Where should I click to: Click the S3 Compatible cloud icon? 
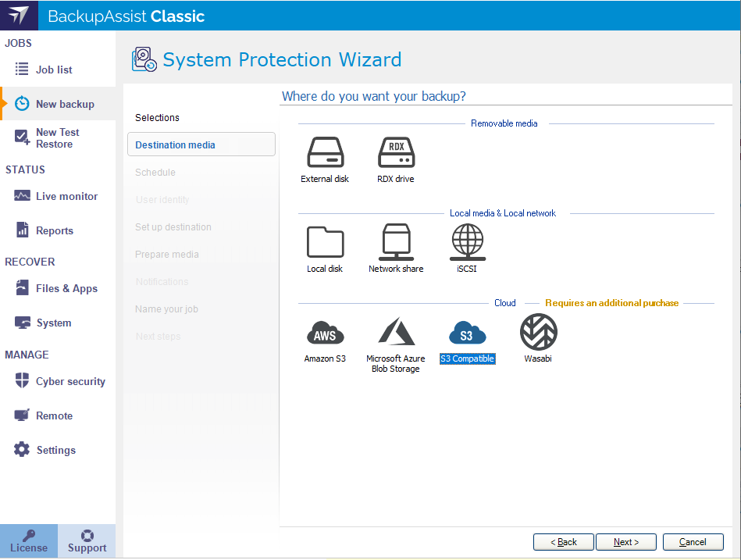pyautogui.click(x=467, y=333)
